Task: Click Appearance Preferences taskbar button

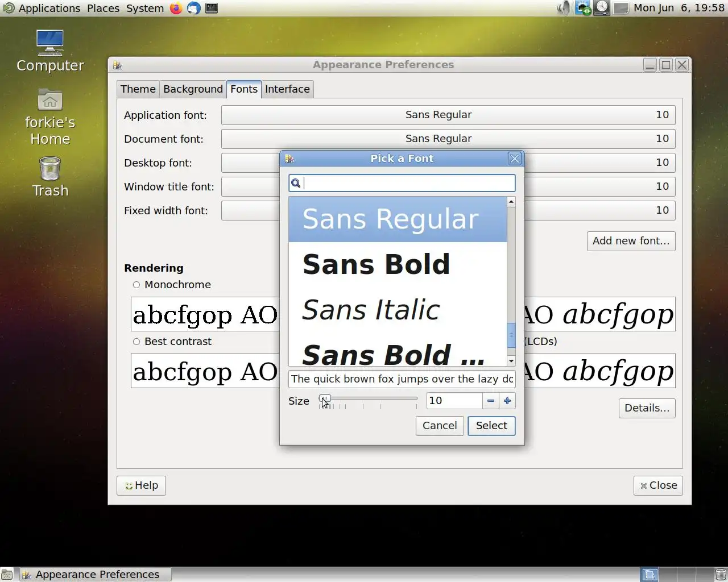Action: click(94, 575)
